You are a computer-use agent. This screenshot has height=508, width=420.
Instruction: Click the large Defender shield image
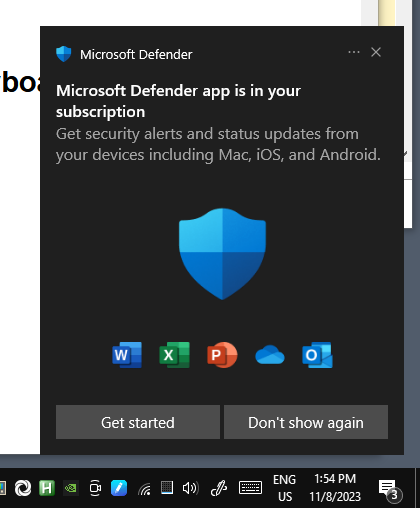[x=222, y=254]
